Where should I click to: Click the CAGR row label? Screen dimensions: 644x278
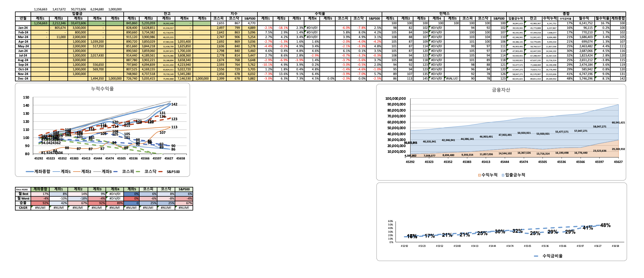[x=23, y=208]
